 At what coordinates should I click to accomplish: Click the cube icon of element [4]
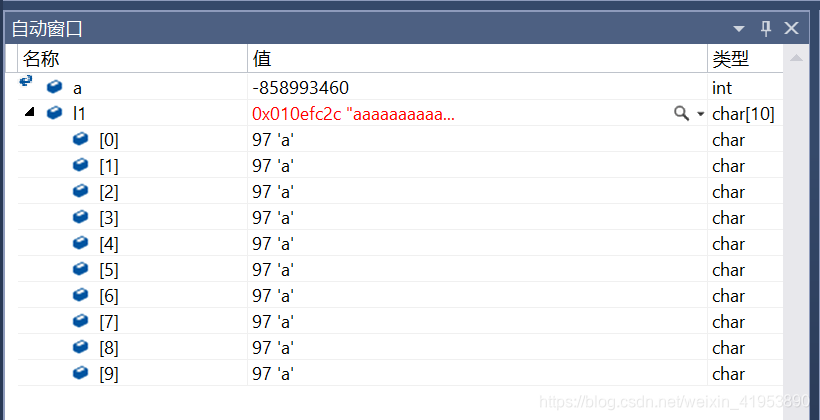coord(81,243)
